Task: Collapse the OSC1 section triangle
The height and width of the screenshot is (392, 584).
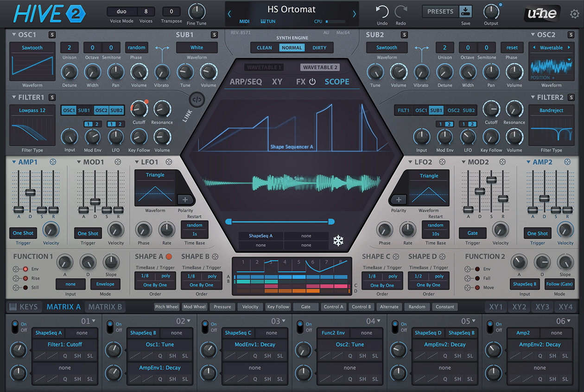Action: tap(14, 35)
